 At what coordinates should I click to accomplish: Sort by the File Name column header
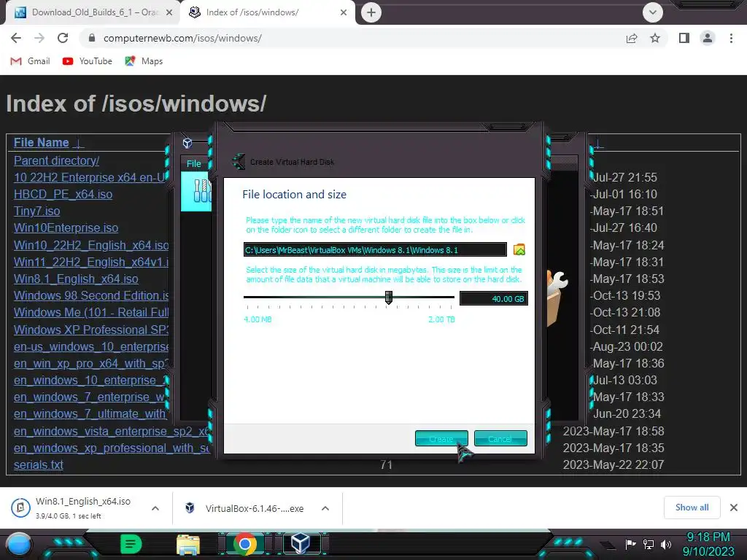(x=41, y=142)
